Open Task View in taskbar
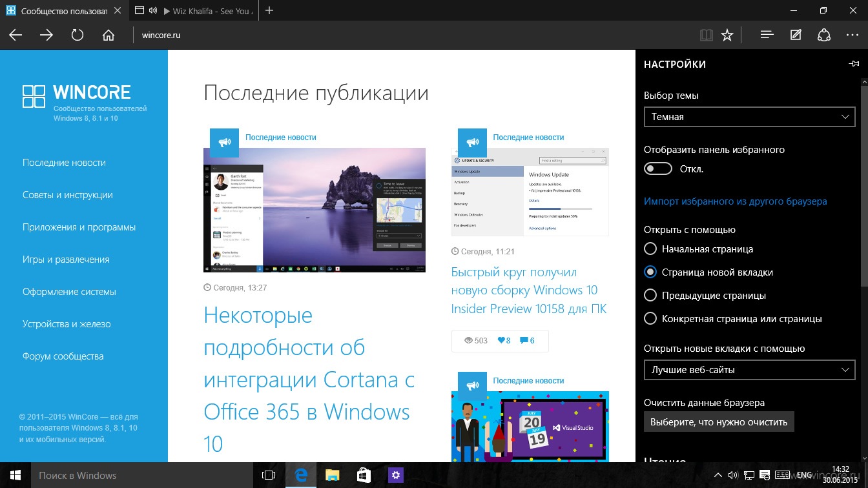This screenshot has height=488, width=868. (x=269, y=476)
